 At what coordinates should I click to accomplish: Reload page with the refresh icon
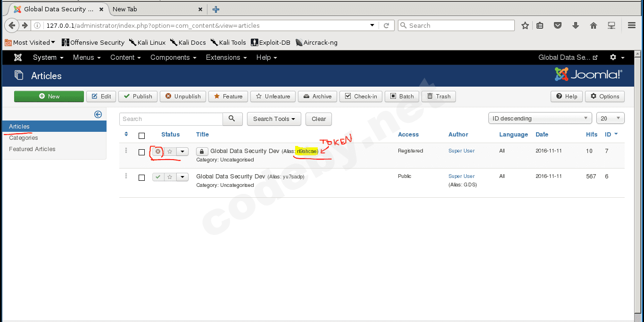[x=386, y=25]
